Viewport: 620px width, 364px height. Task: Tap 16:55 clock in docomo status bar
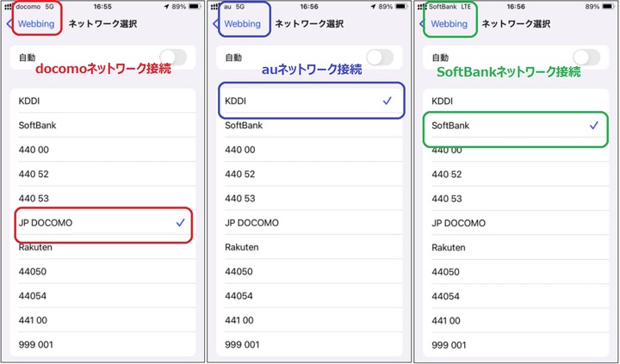(x=102, y=7)
